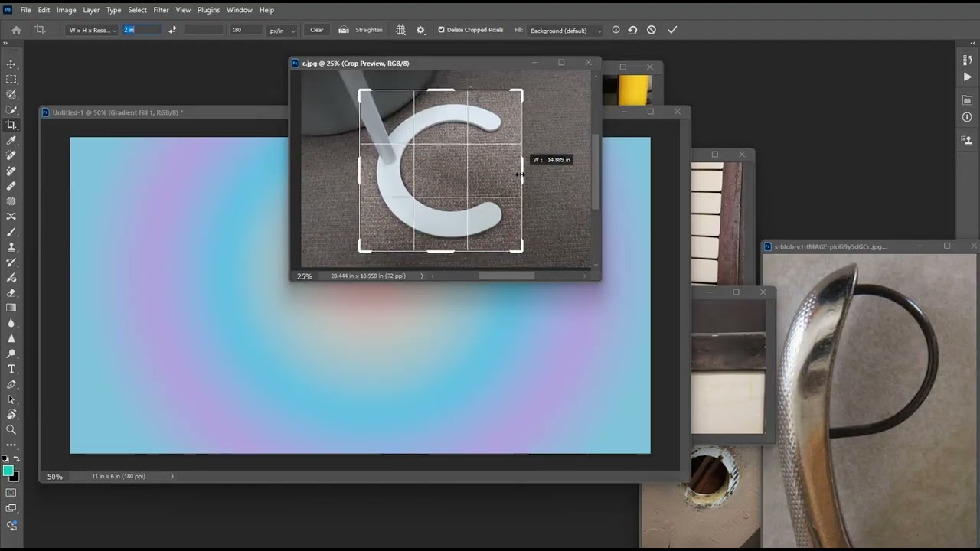Open the Filter menu
The width and height of the screenshot is (980, 551).
(x=161, y=10)
